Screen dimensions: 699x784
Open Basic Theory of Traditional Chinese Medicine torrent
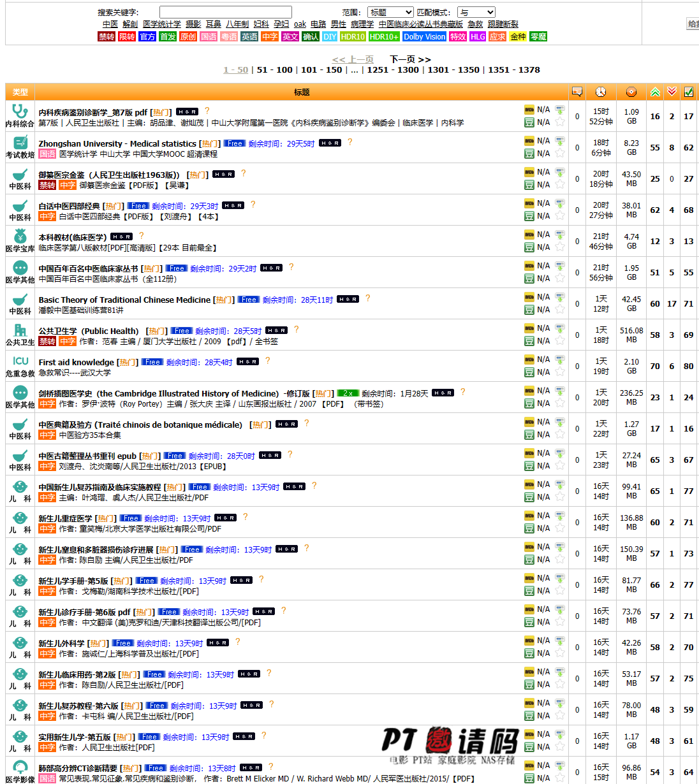coord(124,300)
